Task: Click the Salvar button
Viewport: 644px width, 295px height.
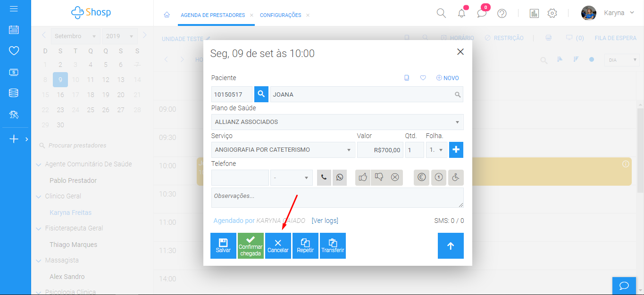Action: point(223,246)
